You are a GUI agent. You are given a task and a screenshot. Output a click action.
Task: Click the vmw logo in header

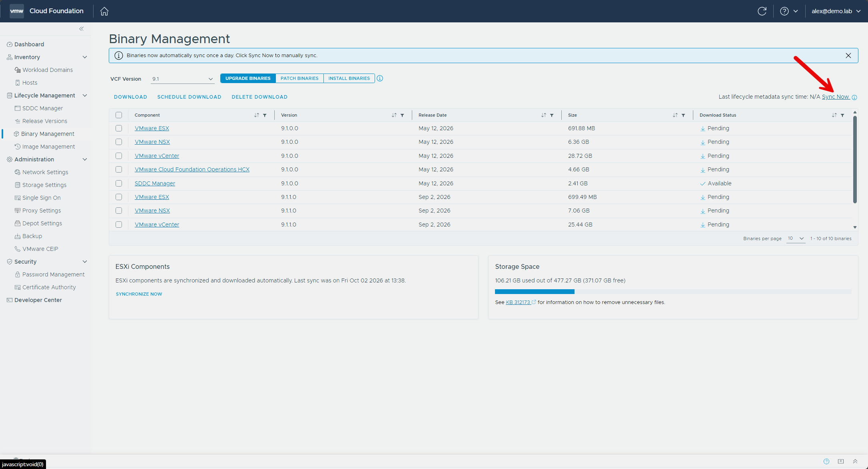point(17,11)
